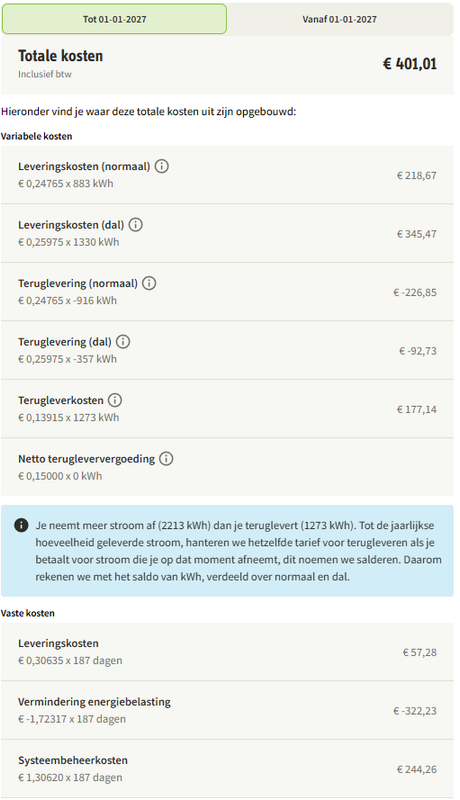The width and height of the screenshot is (460, 800).
Task: Click the Terugleverkosten amount € 177,14
Action: (x=417, y=410)
